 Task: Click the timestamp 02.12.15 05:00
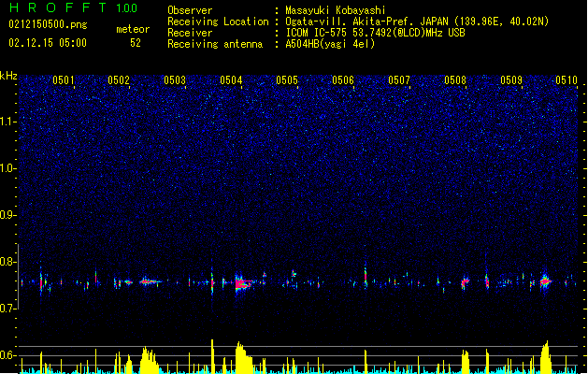(48, 43)
